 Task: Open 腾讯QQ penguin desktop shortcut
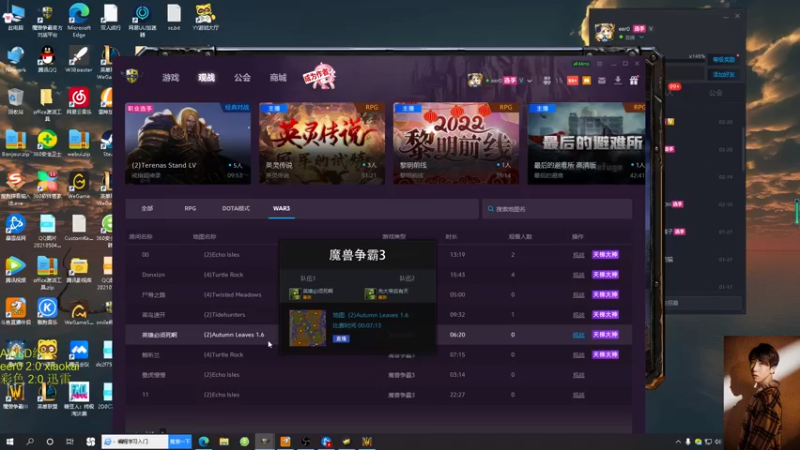(47, 59)
